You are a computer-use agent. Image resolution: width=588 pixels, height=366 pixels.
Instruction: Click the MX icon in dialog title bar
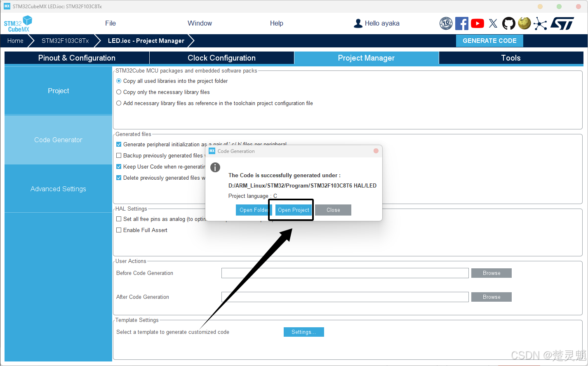tap(212, 151)
